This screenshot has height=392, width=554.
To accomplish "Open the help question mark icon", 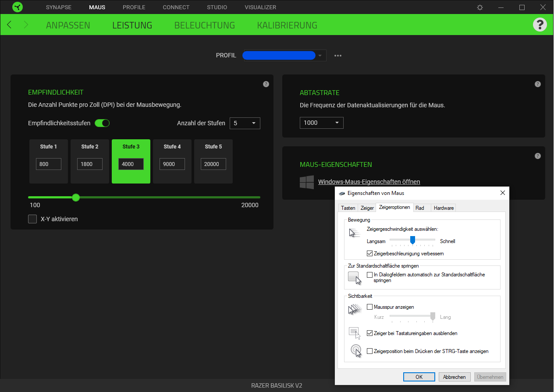I will pos(540,25).
